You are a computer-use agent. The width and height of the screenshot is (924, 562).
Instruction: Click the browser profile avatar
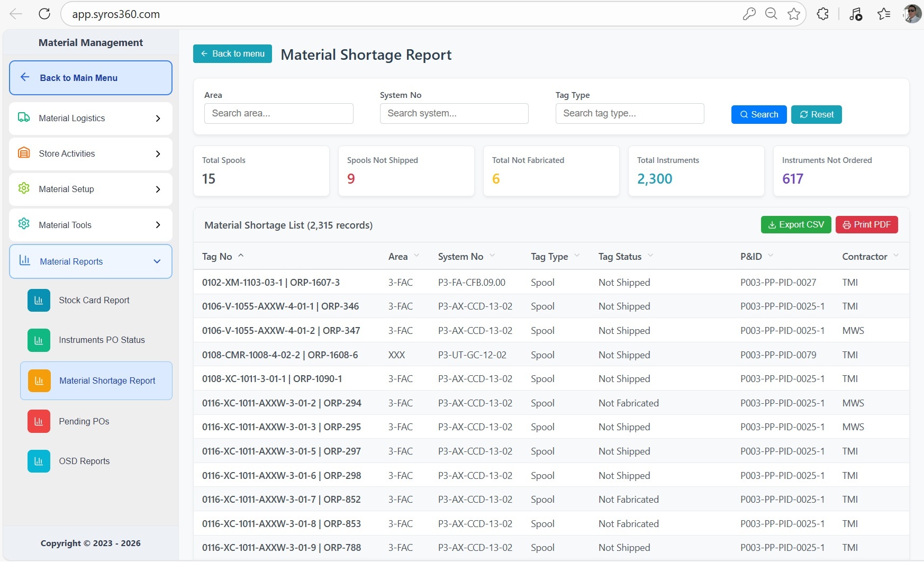coord(912,14)
